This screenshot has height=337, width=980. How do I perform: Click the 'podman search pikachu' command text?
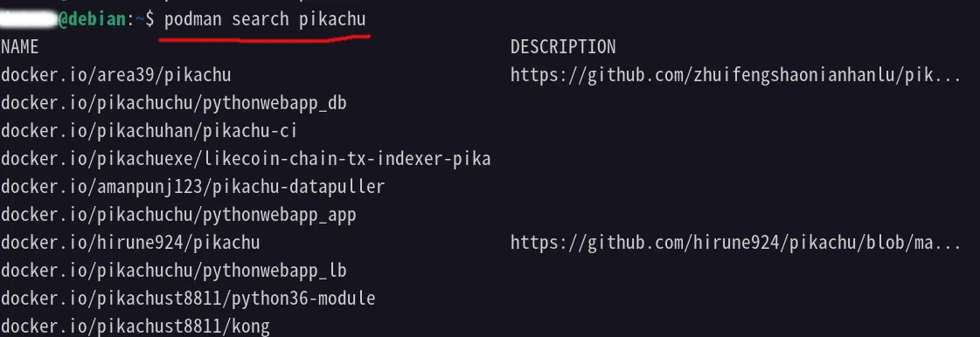(264, 19)
